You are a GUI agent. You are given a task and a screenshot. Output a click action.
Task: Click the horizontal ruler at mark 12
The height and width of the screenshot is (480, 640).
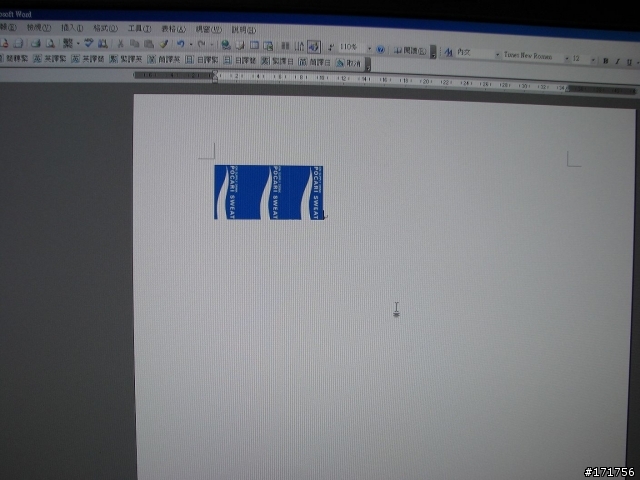coord(343,78)
